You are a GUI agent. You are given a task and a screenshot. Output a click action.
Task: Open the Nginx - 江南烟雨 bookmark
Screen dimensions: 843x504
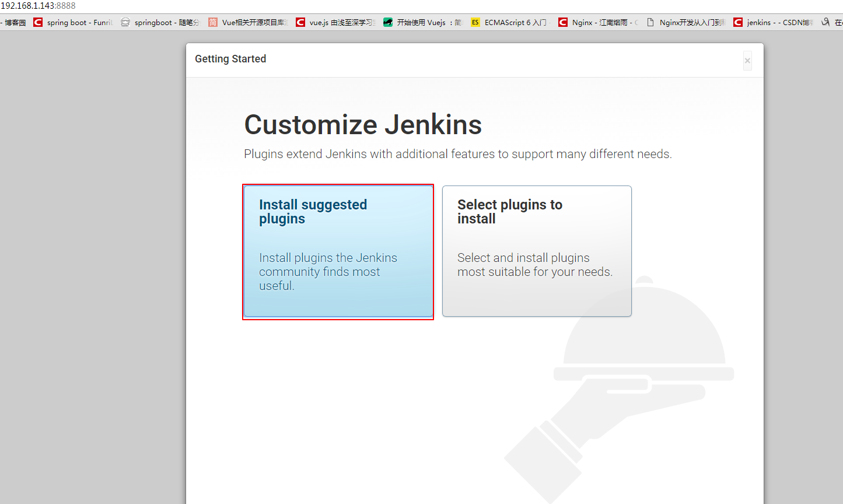coord(598,22)
